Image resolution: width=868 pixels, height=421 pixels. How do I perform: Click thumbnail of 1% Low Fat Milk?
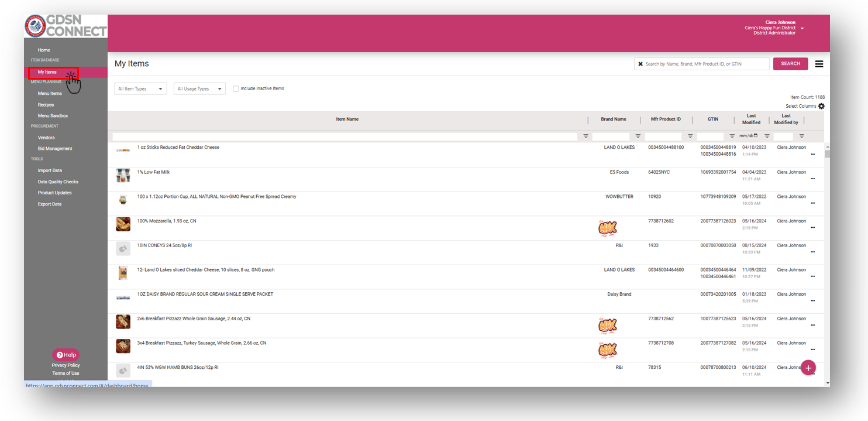pyautogui.click(x=123, y=175)
